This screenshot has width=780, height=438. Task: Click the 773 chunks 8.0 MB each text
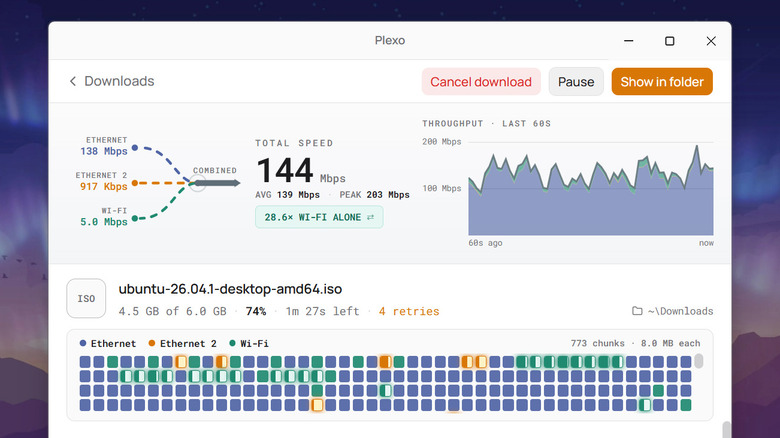click(635, 343)
